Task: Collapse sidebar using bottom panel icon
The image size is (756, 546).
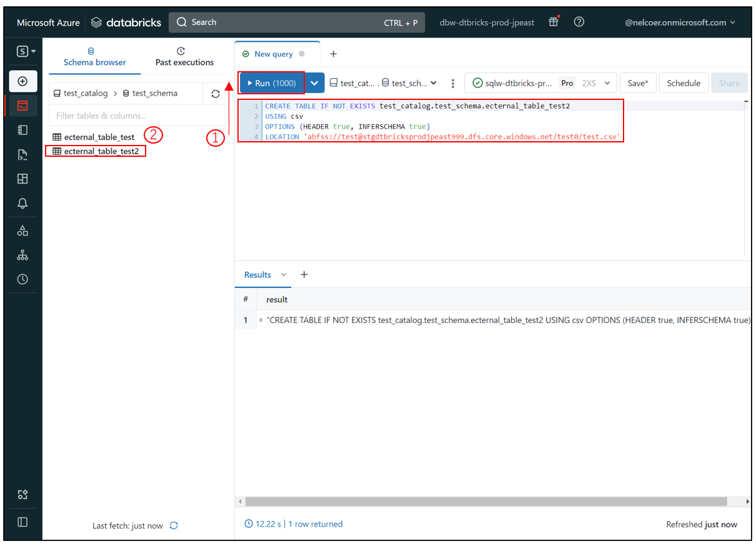Action: 22,522
